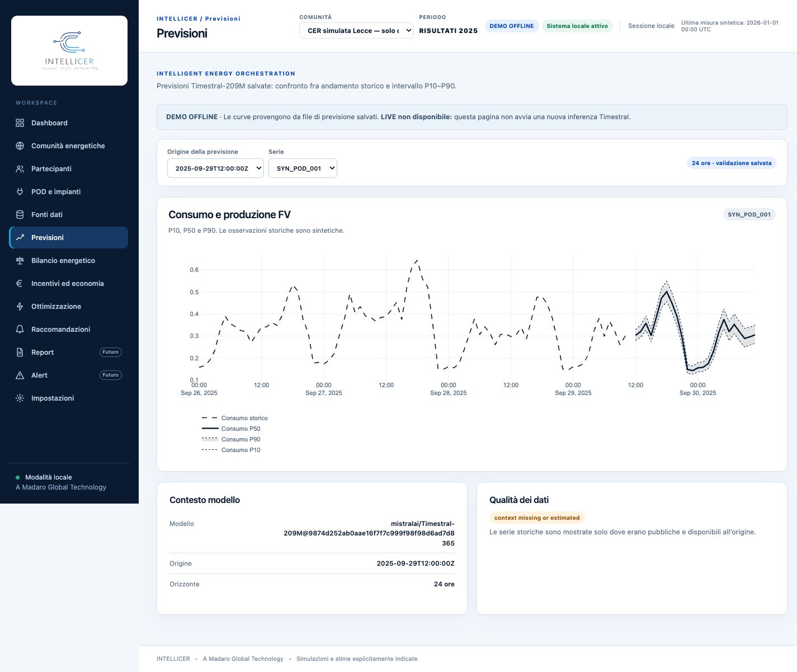This screenshot has width=797, height=672.
Task: Open the Origine della previsione dropdown
Action: (x=215, y=168)
